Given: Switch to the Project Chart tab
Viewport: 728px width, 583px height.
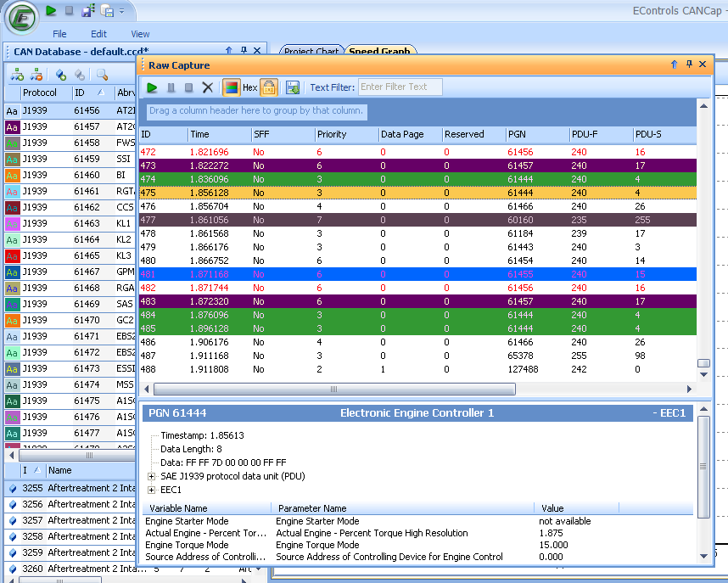Looking at the screenshot, I should (x=311, y=50).
